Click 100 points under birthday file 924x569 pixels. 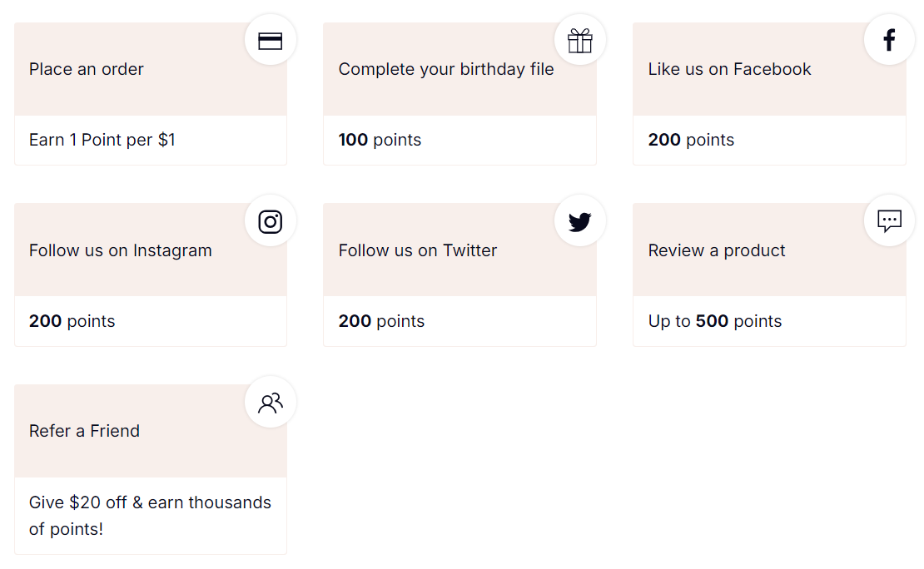tap(380, 140)
